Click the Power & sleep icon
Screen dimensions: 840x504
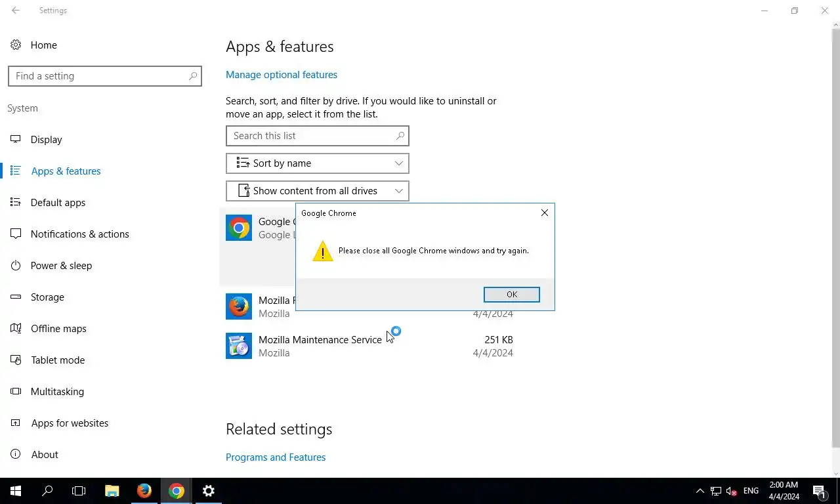tap(16, 265)
